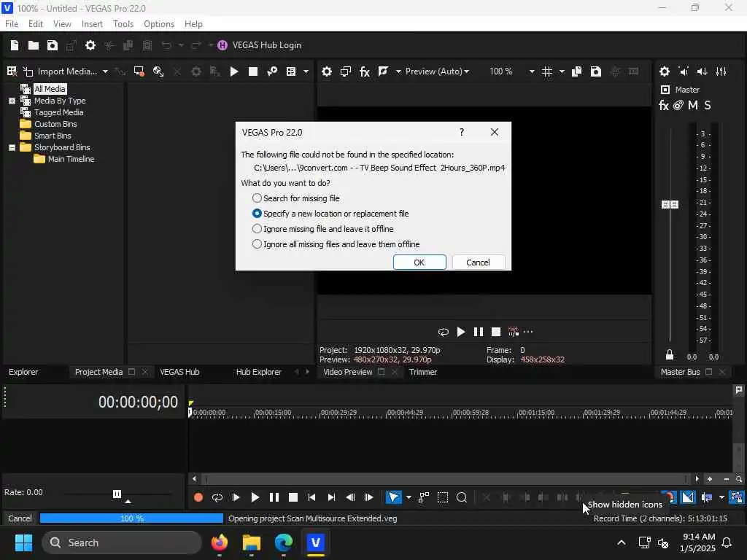Viewport: 747px width, 560px height.
Task: Click Master volume fader handle
Action: (x=670, y=204)
